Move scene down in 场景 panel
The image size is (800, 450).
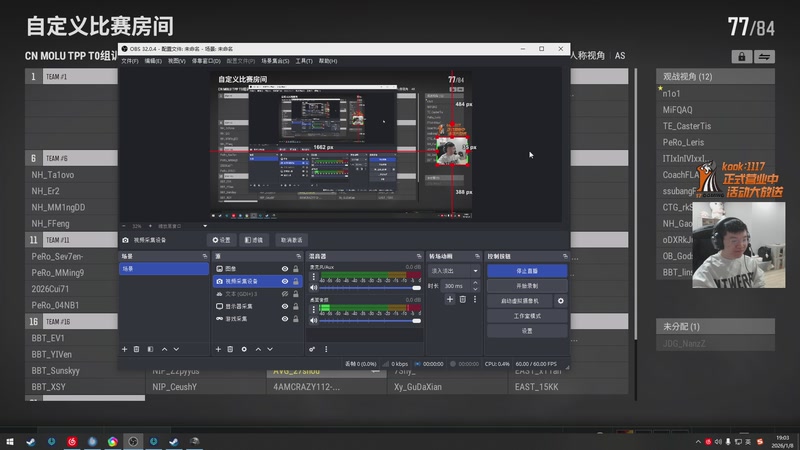point(176,349)
